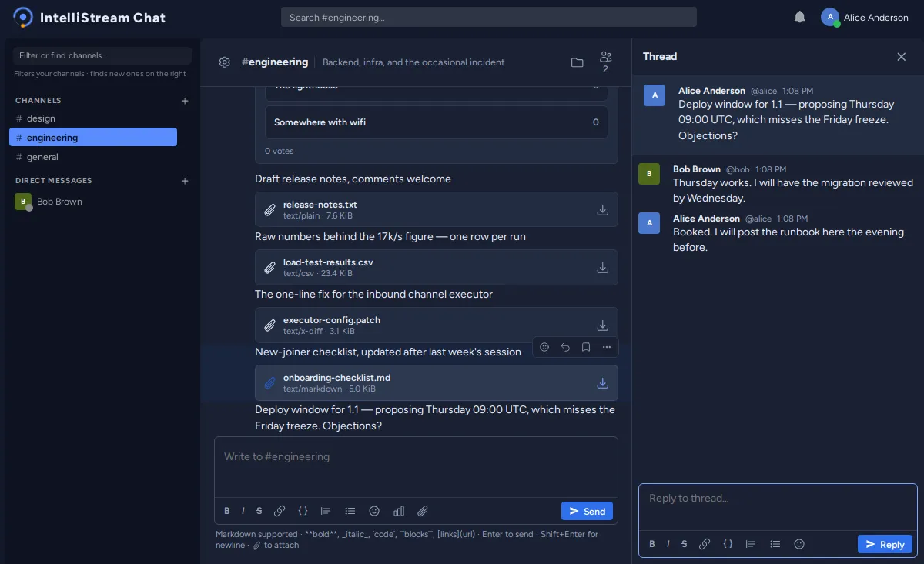This screenshot has width=924, height=564.
Task: Insert numbered list in main composer
Action: pos(326,511)
